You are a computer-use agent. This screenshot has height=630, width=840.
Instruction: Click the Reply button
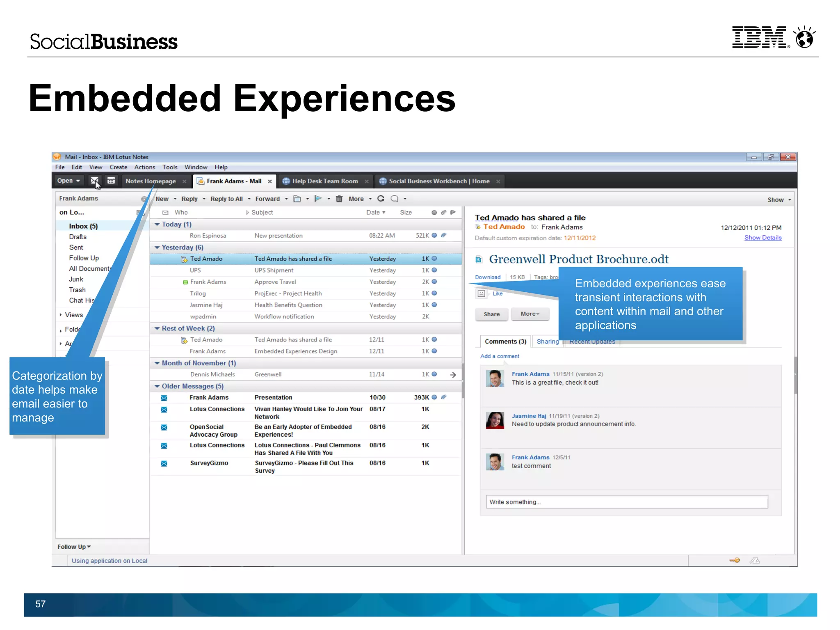pyautogui.click(x=189, y=199)
